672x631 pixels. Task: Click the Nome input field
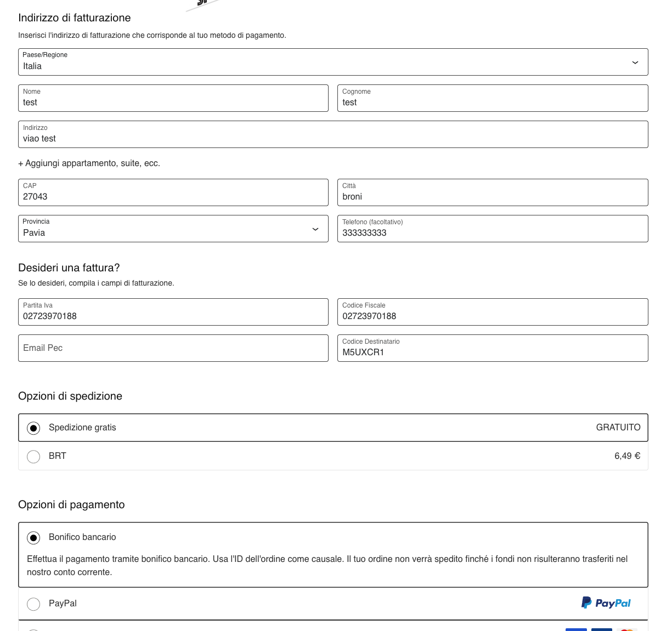click(x=173, y=99)
